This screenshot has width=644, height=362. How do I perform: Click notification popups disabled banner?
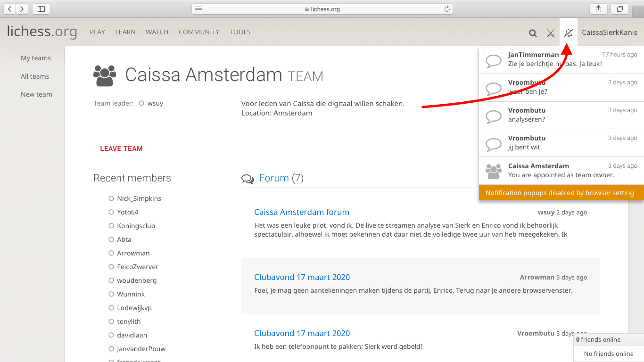point(561,193)
